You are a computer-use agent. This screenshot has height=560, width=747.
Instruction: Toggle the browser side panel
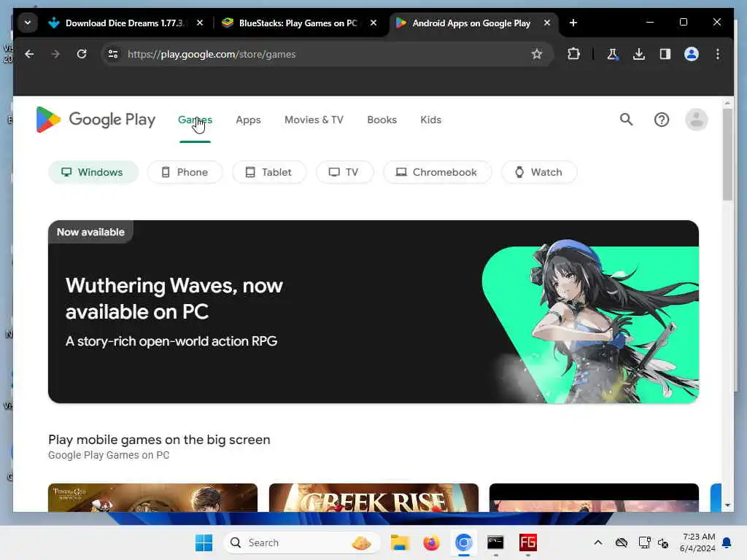pos(665,54)
